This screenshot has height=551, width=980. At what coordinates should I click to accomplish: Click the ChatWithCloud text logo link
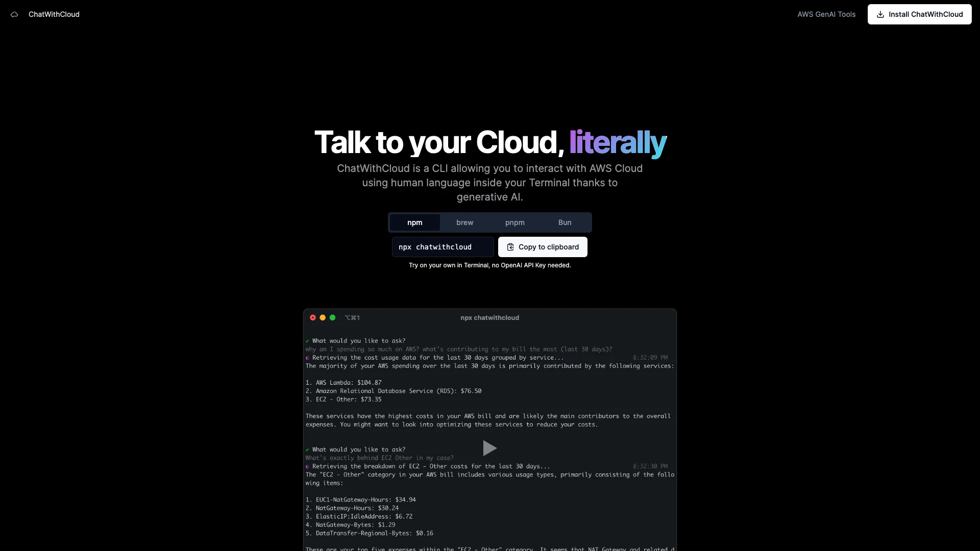tap(54, 14)
